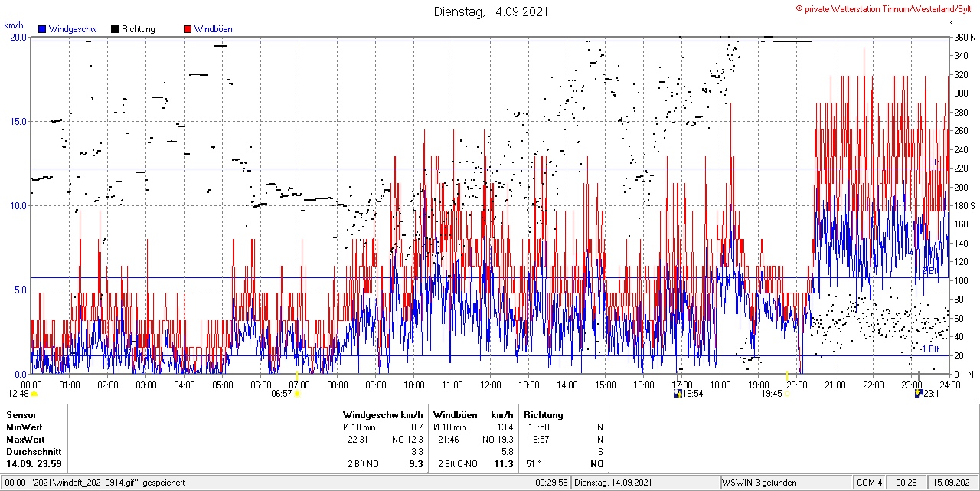Click the MaxWert row label
This screenshot has height=491, width=980.
(26, 440)
